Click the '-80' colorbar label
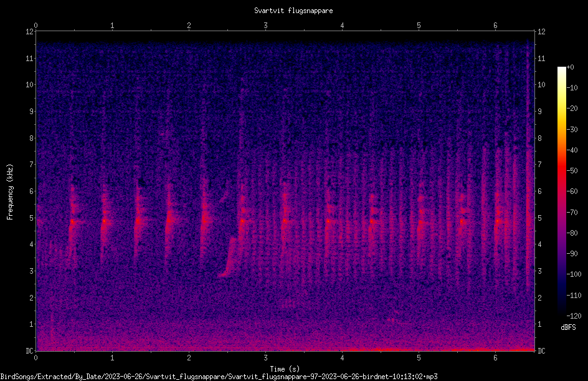Viewport: 588px width, 381px height. click(572, 233)
